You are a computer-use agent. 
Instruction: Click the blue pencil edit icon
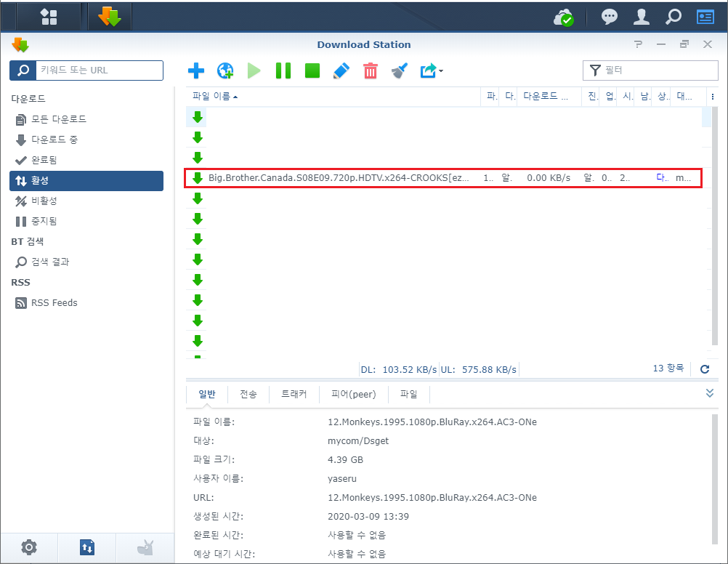pos(341,70)
